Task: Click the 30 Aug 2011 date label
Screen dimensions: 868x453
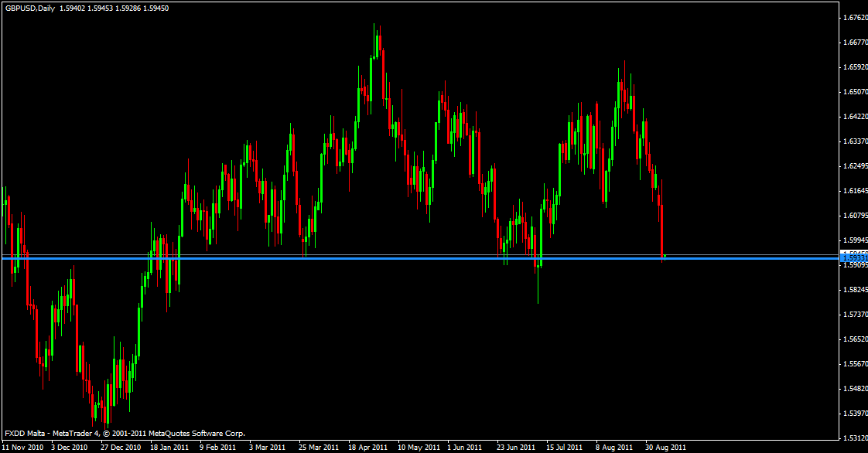Action: coord(665,447)
